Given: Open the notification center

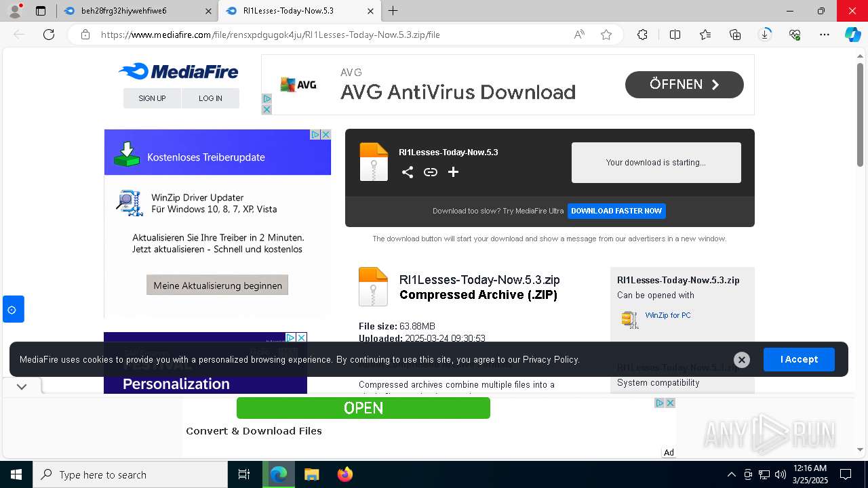Looking at the screenshot, I should pos(846,474).
